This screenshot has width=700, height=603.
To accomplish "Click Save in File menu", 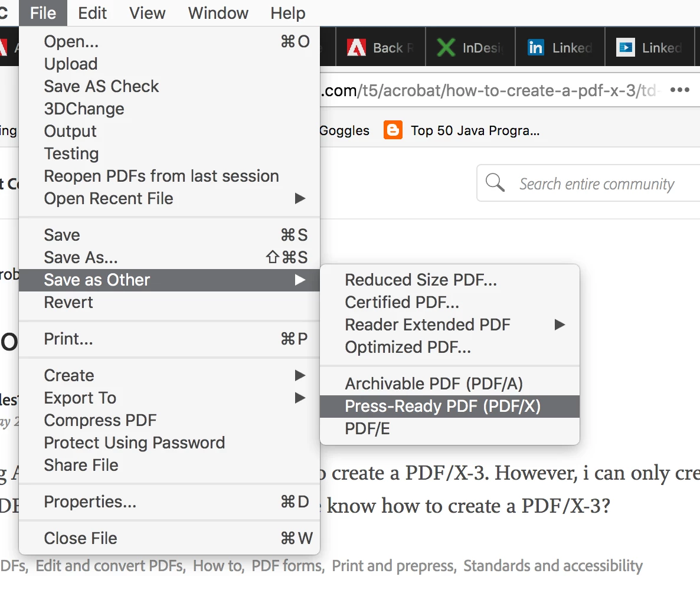I will [169, 235].
